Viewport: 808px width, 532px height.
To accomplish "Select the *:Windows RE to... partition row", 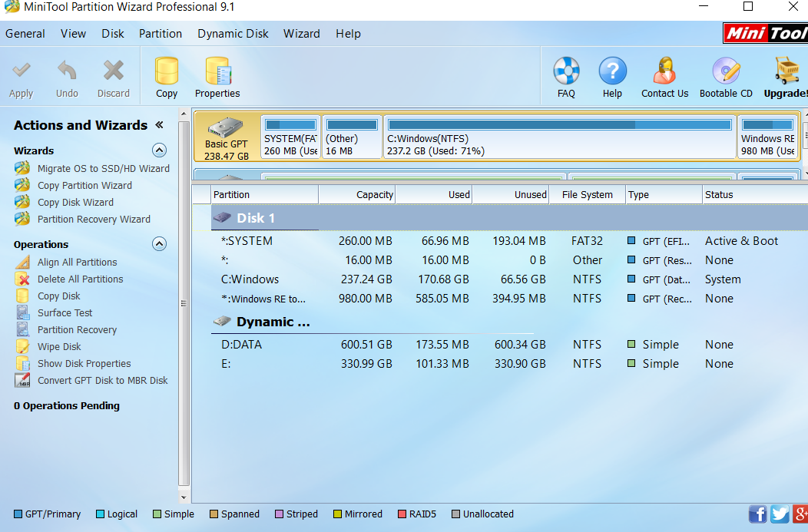I will 509,299.
